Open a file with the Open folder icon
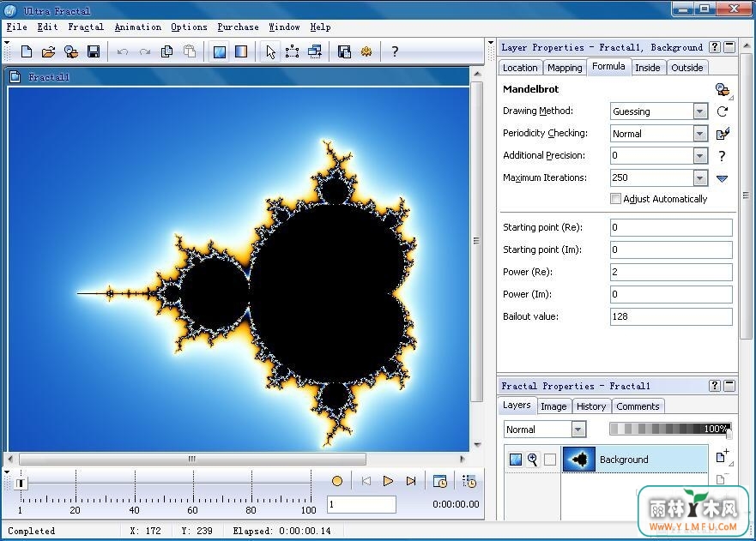 pyautogui.click(x=49, y=51)
